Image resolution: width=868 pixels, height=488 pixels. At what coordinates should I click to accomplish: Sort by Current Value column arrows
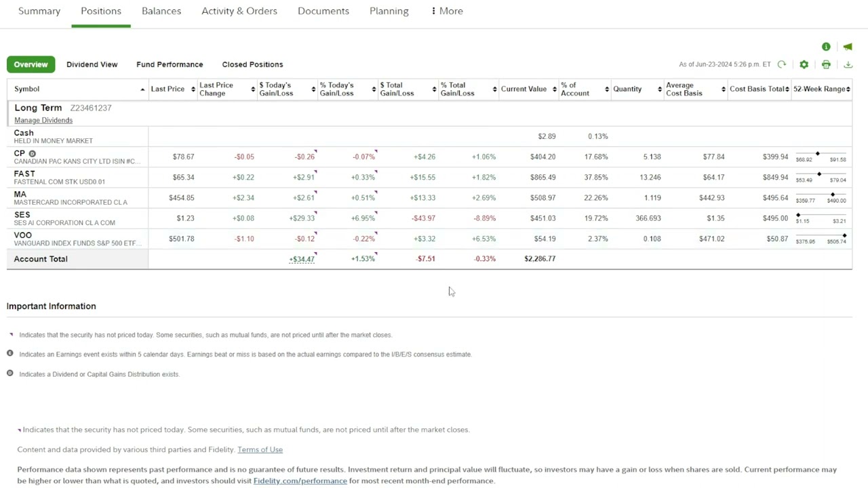pos(554,89)
